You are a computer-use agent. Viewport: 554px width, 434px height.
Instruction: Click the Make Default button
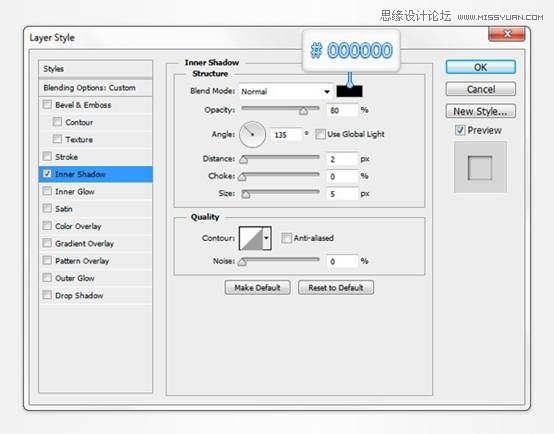point(258,288)
